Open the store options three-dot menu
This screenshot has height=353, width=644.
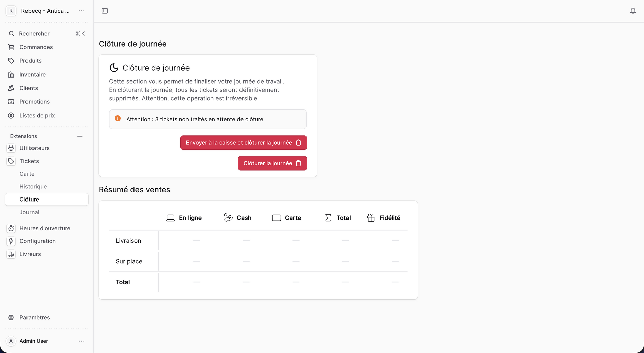[x=82, y=11]
